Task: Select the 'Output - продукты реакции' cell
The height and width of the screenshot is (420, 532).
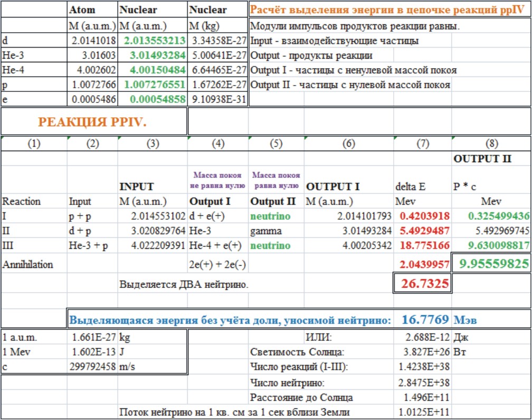Action: pyautogui.click(x=311, y=55)
